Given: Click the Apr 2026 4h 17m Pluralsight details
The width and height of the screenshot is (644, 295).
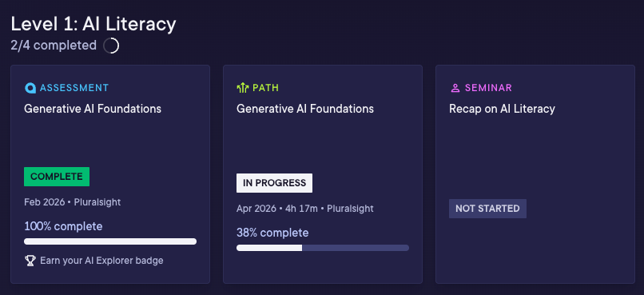Looking at the screenshot, I should [x=305, y=209].
